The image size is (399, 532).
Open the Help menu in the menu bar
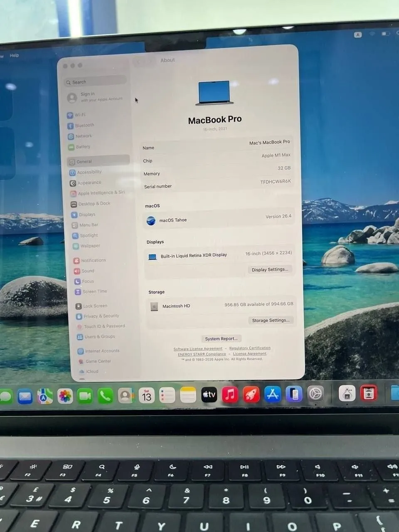tap(15, 55)
